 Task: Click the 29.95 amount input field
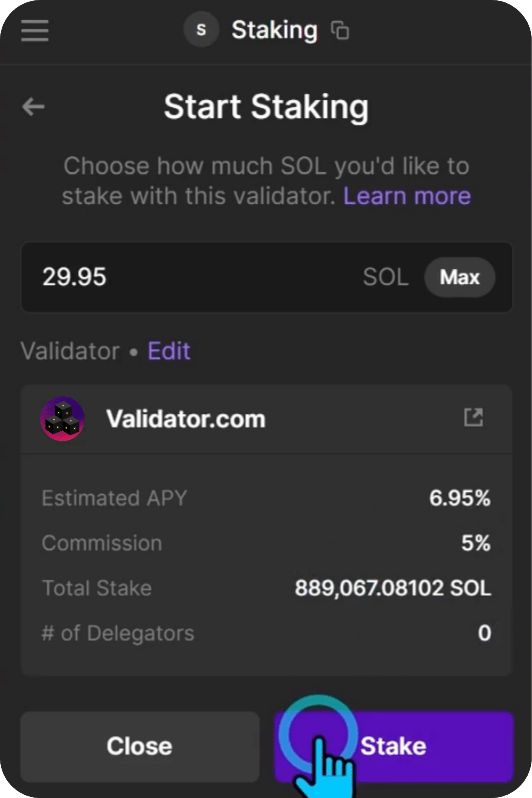(179, 277)
